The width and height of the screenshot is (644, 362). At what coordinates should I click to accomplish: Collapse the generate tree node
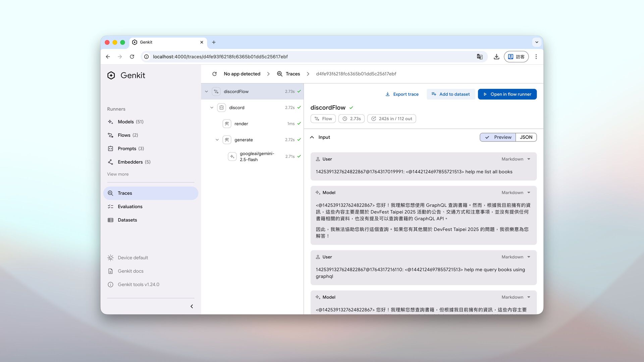(217, 140)
